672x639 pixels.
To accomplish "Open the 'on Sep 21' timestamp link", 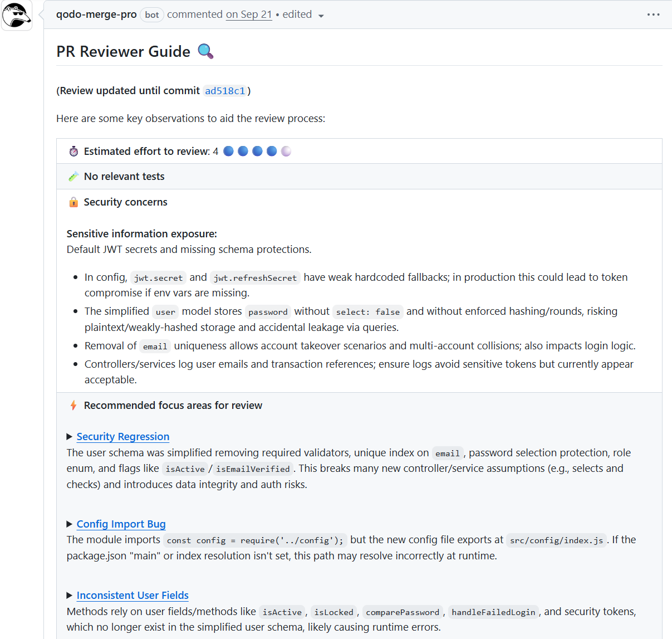I will (249, 14).
